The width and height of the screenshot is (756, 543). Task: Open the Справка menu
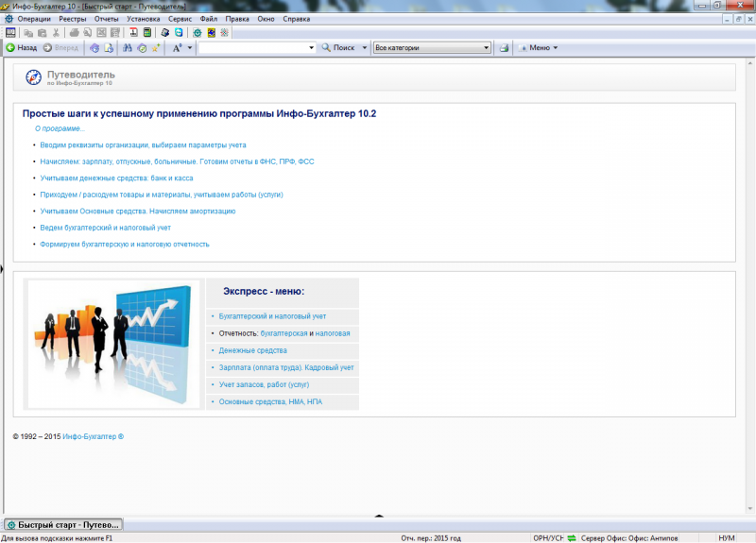[x=296, y=19]
